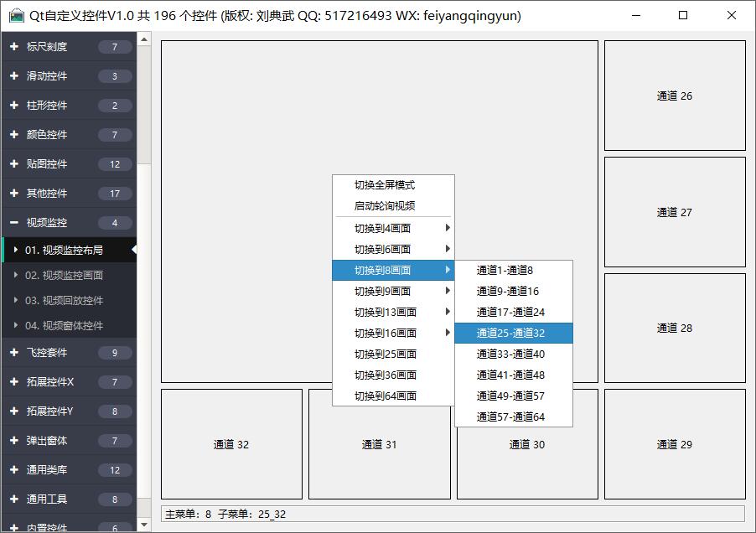Click the plus icon next to 飞控套件

pos(13,353)
